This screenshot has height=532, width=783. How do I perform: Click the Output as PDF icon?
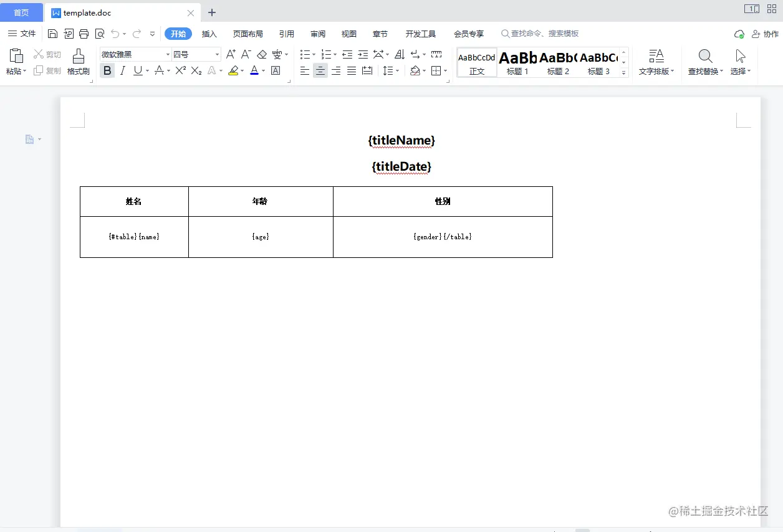pyautogui.click(x=69, y=34)
